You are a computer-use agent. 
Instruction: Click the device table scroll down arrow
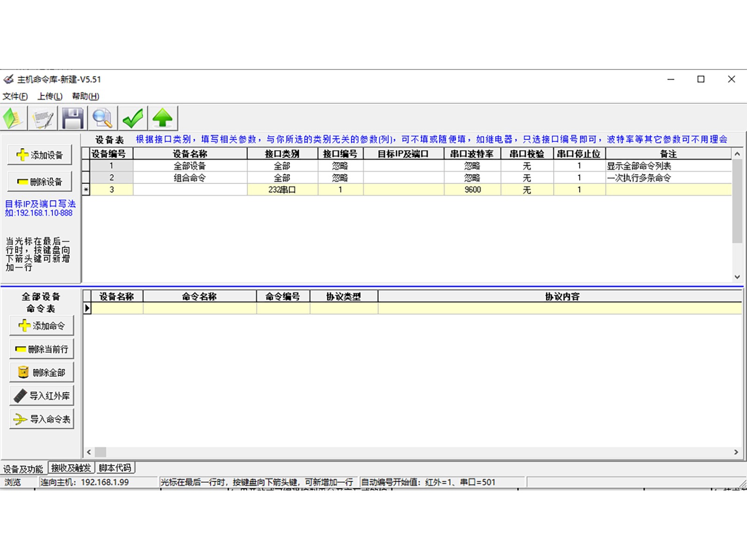point(737,277)
